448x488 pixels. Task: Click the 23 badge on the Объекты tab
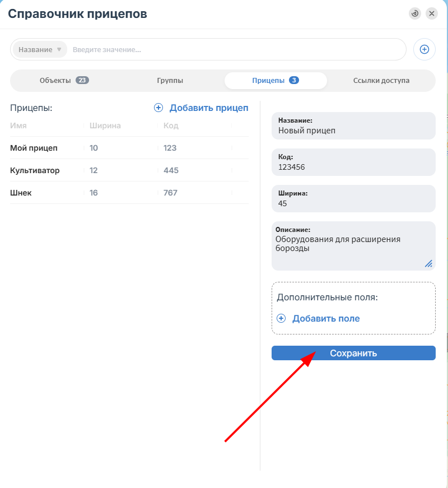[82, 80]
